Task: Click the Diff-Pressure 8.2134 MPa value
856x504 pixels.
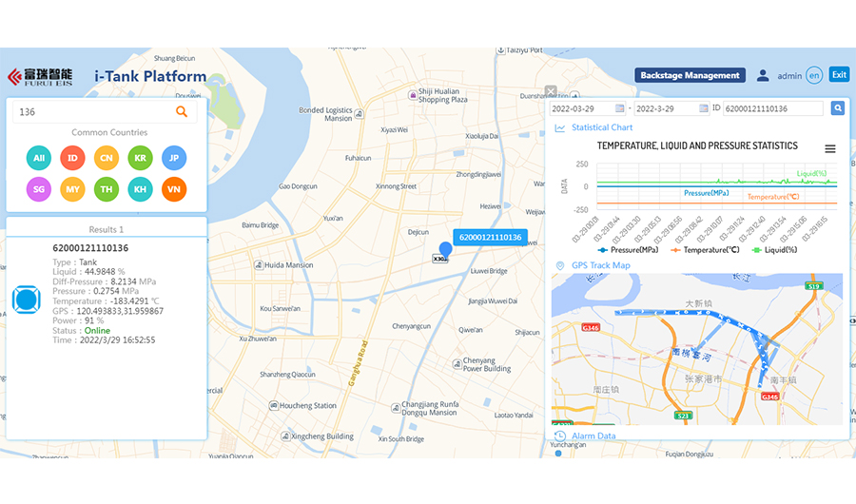Action: [x=133, y=281]
